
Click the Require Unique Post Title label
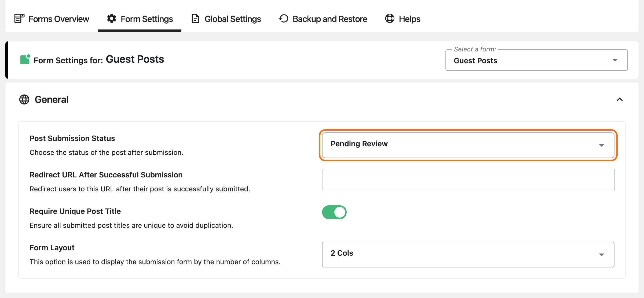[75, 211]
